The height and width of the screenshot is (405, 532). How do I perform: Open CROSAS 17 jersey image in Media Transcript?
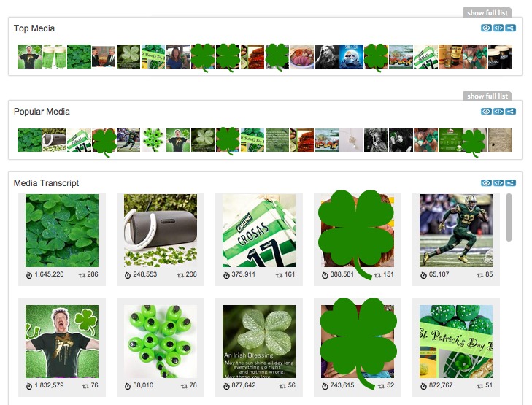[259, 231]
